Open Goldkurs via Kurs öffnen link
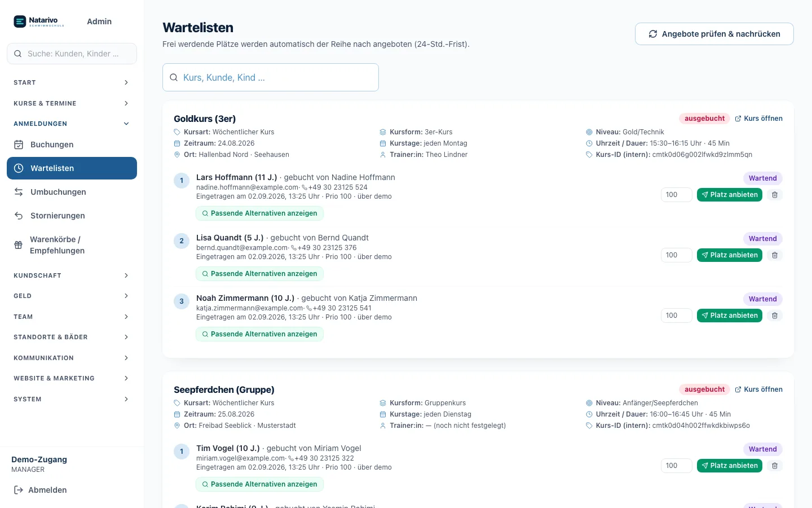Image resolution: width=812 pixels, height=508 pixels. tap(758, 119)
